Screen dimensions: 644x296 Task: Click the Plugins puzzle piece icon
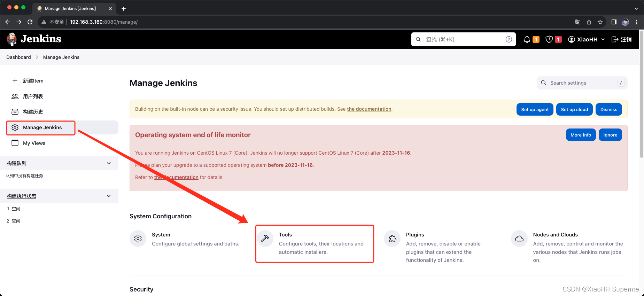(392, 239)
